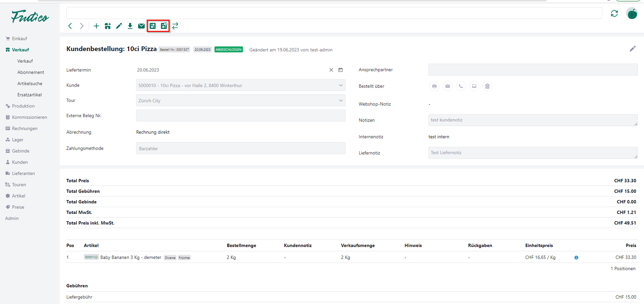Click the transfer icon with clock badge
Image resolution: width=644 pixels, height=304 pixels.
click(164, 26)
